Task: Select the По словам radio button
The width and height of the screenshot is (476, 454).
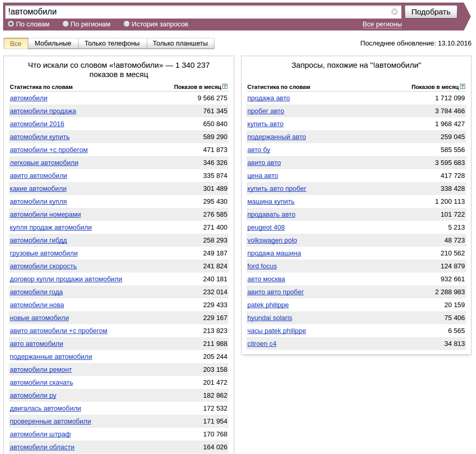Action: (x=11, y=24)
